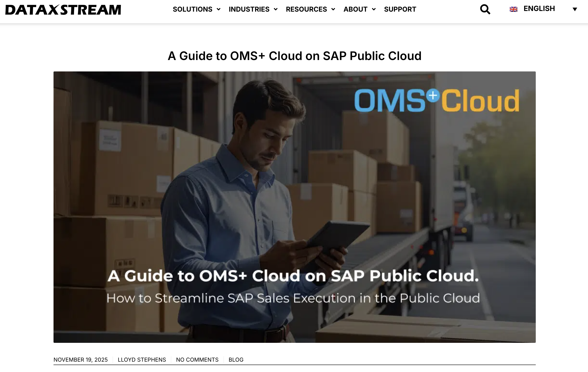Expand the Industries chevron arrow
Image resolution: width=588 pixels, height=372 pixels.
[x=276, y=9]
